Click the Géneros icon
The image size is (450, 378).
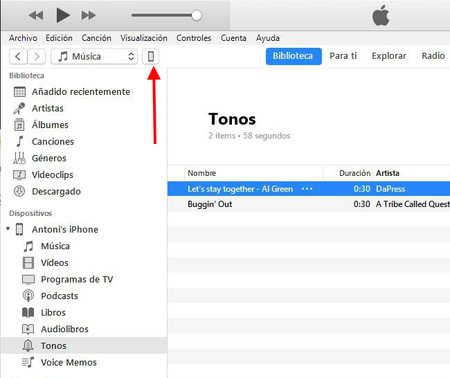point(19,158)
